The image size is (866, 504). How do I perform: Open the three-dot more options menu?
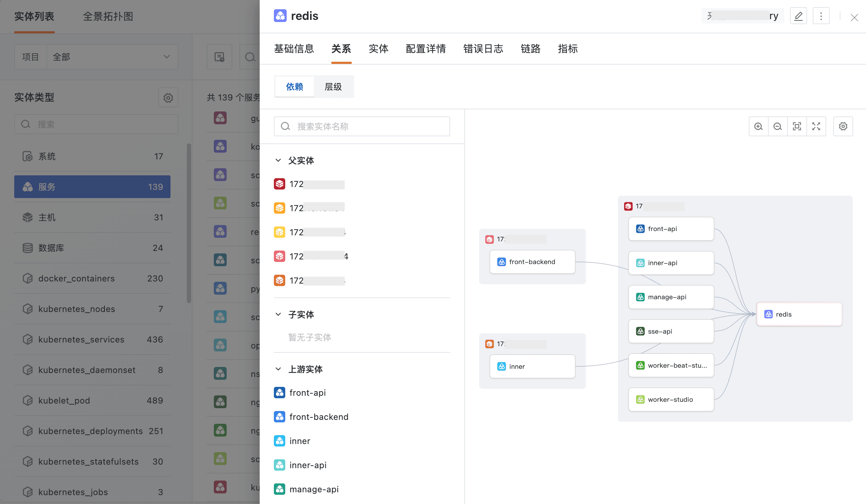(x=821, y=16)
